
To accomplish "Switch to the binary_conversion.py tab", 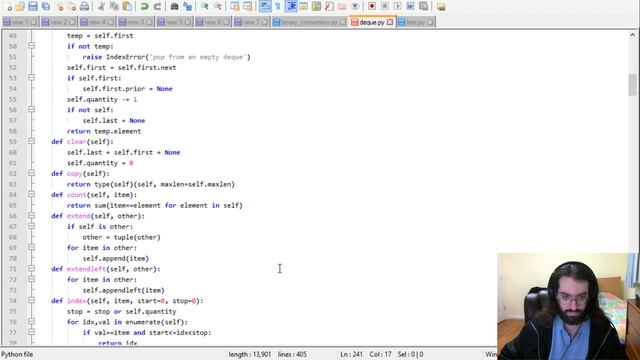I will click(x=309, y=22).
